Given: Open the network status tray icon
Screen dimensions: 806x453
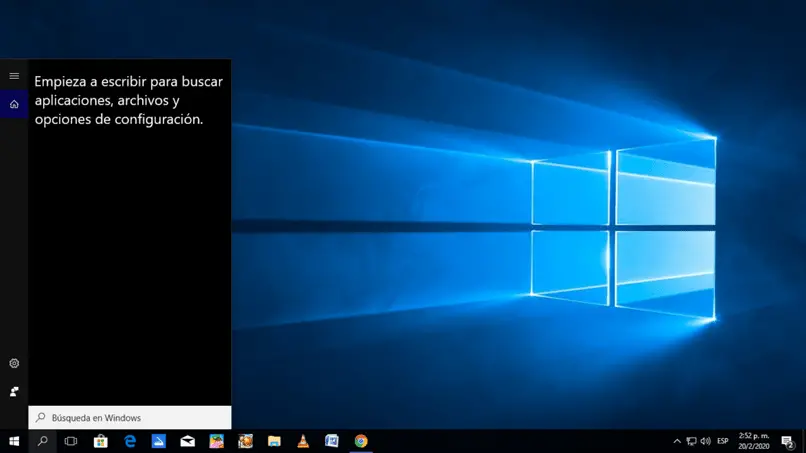Looking at the screenshot, I should [x=691, y=441].
